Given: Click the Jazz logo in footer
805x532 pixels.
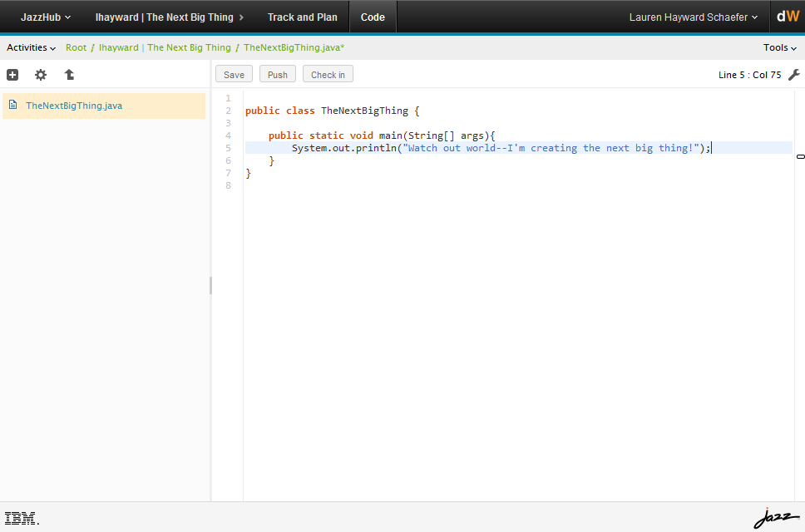Looking at the screenshot, I should [x=776, y=518].
